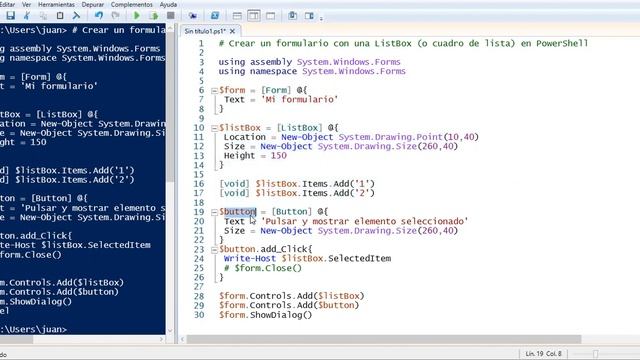Click the '# $form.Close()' comment line 25

point(263,268)
